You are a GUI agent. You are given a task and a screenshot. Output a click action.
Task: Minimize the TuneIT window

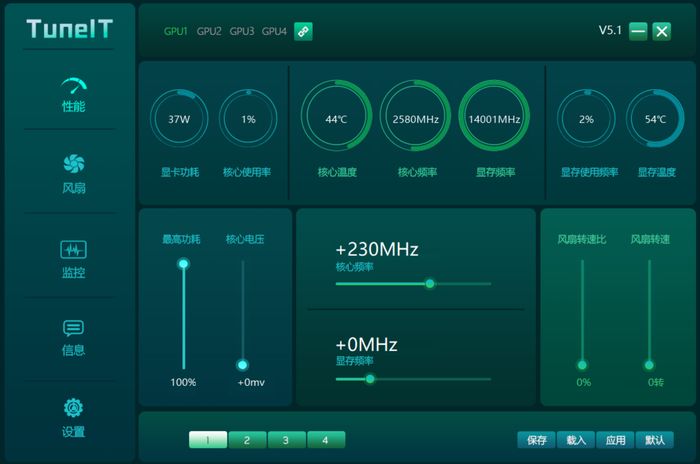(638, 31)
